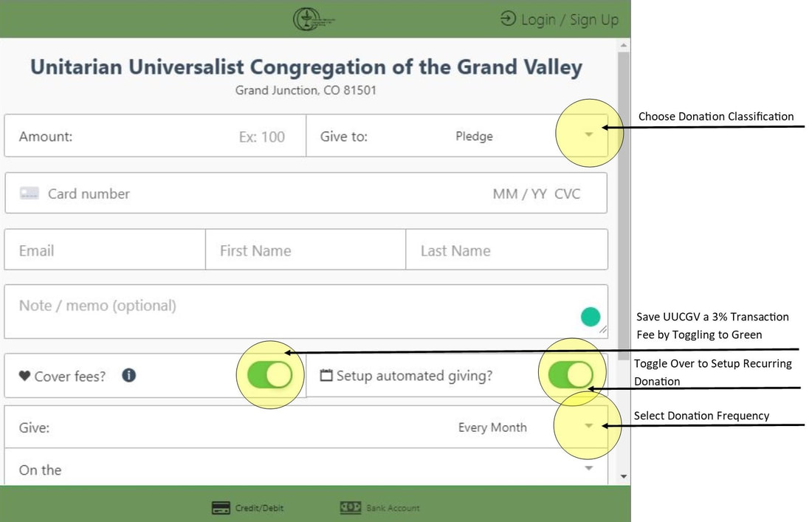This screenshot has height=522, width=812.
Task: Open the Cover fees info icon
Action: pyautogui.click(x=129, y=375)
